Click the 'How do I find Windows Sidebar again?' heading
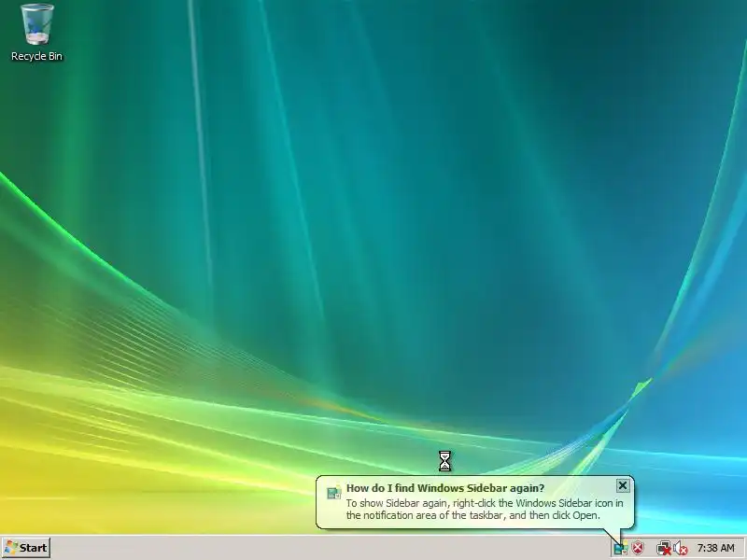Viewport: 747px width, 560px height. 445,488
